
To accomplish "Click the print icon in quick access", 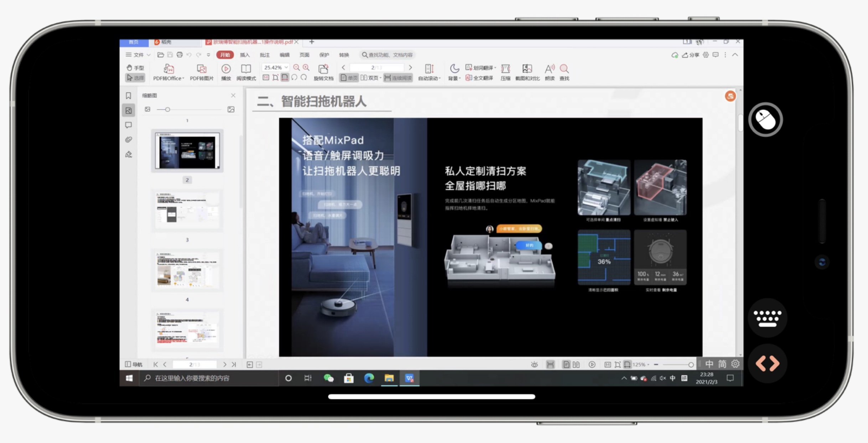I will (180, 55).
